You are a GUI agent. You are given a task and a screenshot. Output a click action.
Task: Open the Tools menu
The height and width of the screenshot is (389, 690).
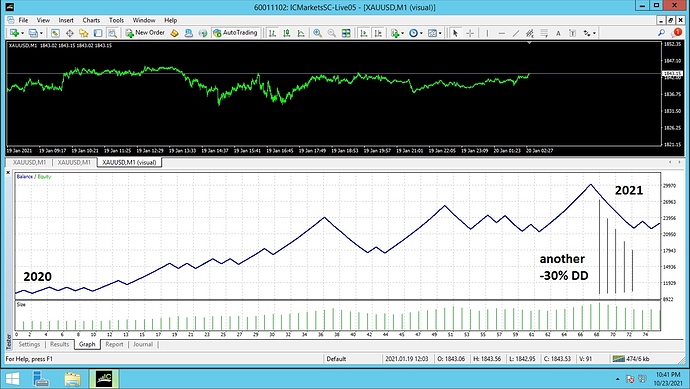click(116, 20)
